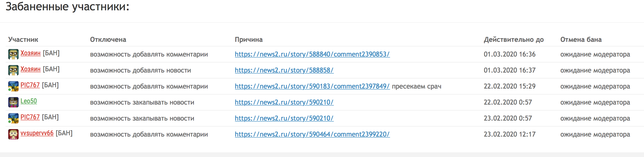644x157 pixels.
Task: Open PIC767 link valid until 23.02.2020 0:57
Action: point(30,117)
